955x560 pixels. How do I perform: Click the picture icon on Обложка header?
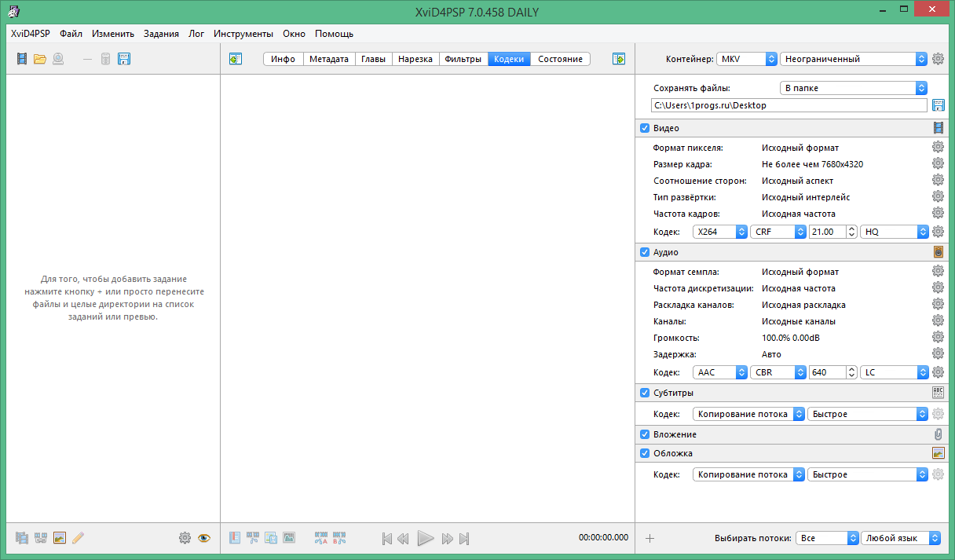pyautogui.click(x=938, y=452)
